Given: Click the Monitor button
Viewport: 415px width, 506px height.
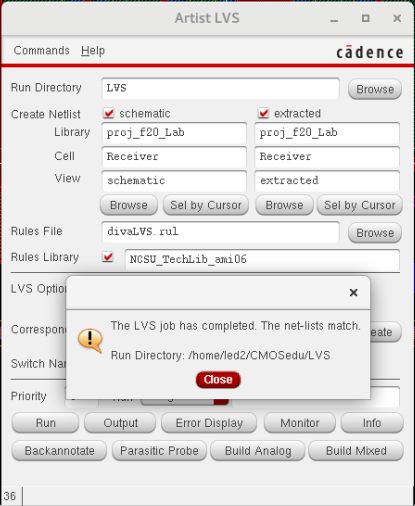Looking at the screenshot, I should tap(299, 423).
